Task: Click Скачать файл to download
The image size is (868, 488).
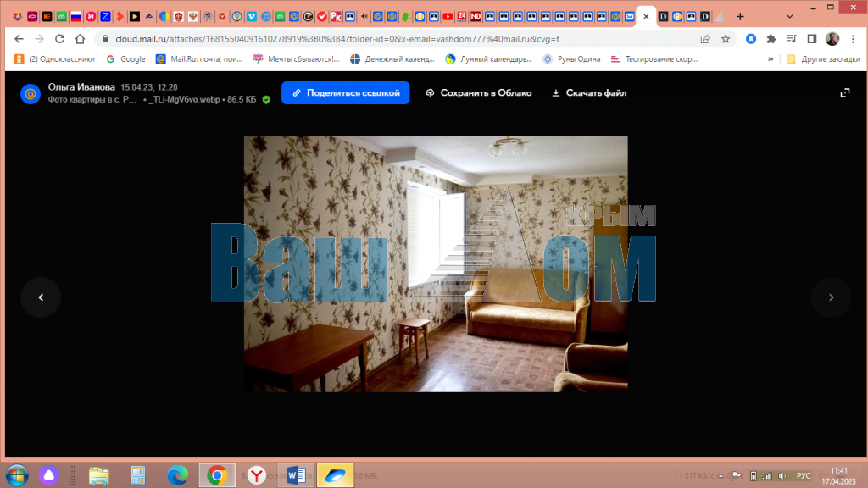Action: click(589, 93)
